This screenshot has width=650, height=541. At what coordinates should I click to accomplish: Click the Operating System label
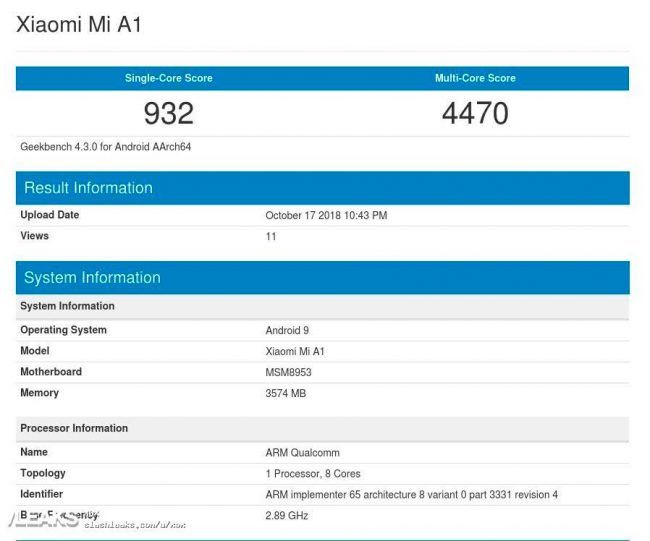[63, 330]
